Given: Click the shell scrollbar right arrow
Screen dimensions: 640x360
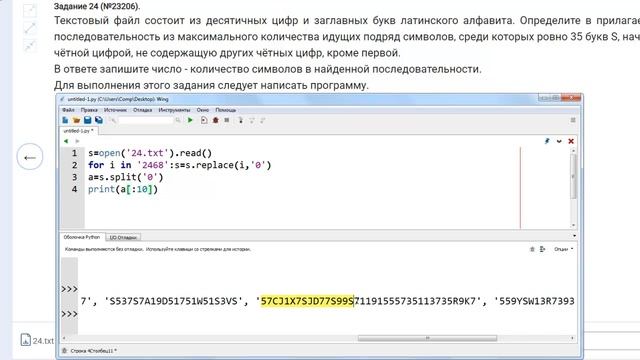Looking at the screenshot, I should click(x=572, y=338).
